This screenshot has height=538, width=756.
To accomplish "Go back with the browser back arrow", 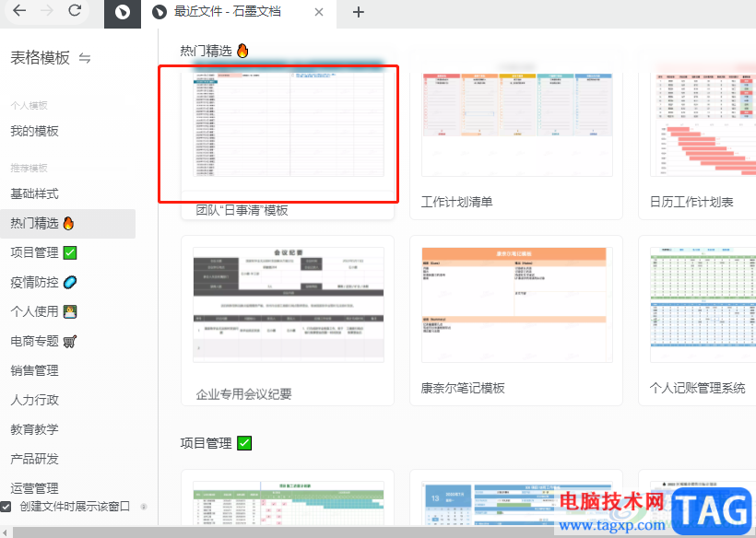I will pyautogui.click(x=19, y=11).
